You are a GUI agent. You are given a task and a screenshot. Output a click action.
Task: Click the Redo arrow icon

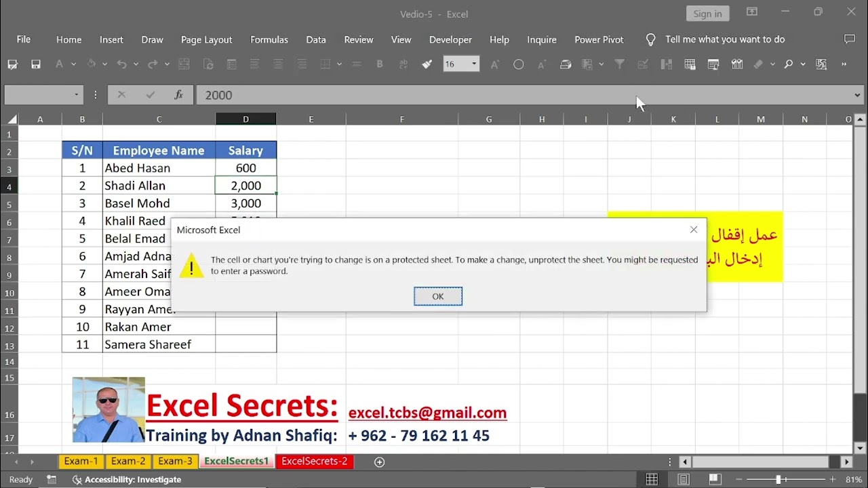tap(153, 64)
